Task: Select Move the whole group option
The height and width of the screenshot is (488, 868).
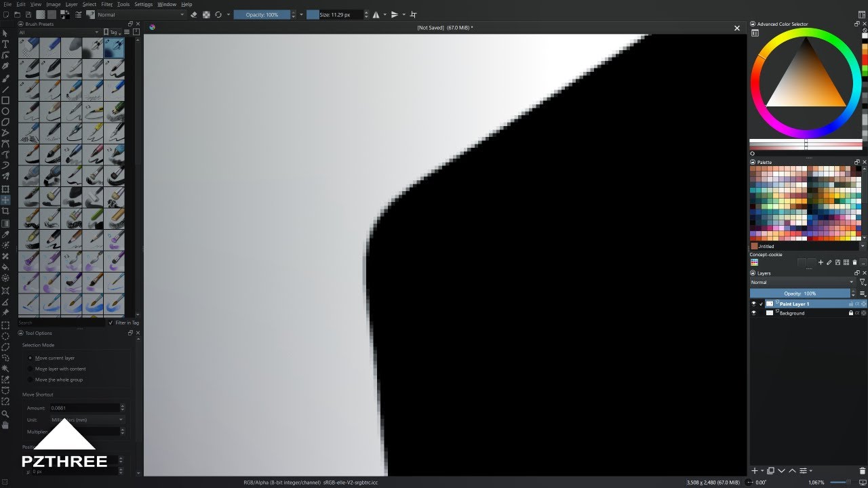Action: pyautogui.click(x=56, y=380)
